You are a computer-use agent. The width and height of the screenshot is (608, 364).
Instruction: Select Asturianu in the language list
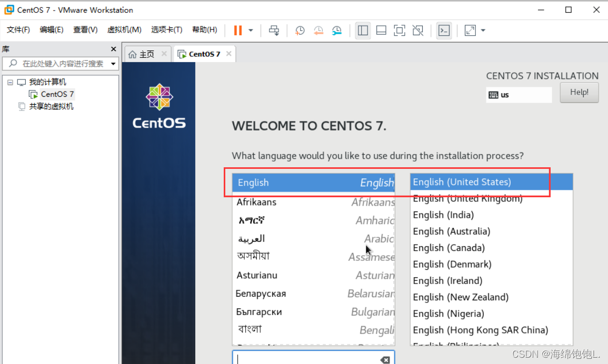pos(313,275)
